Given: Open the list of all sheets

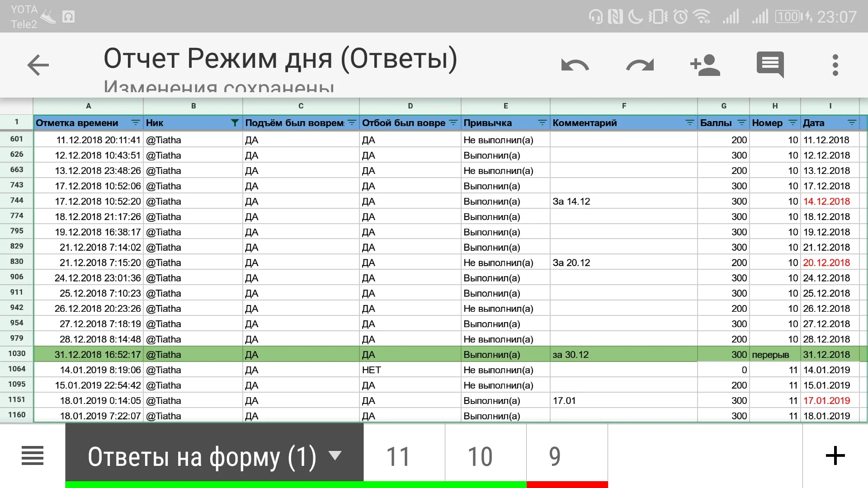Looking at the screenshot, I should click(x=32, y=455).
